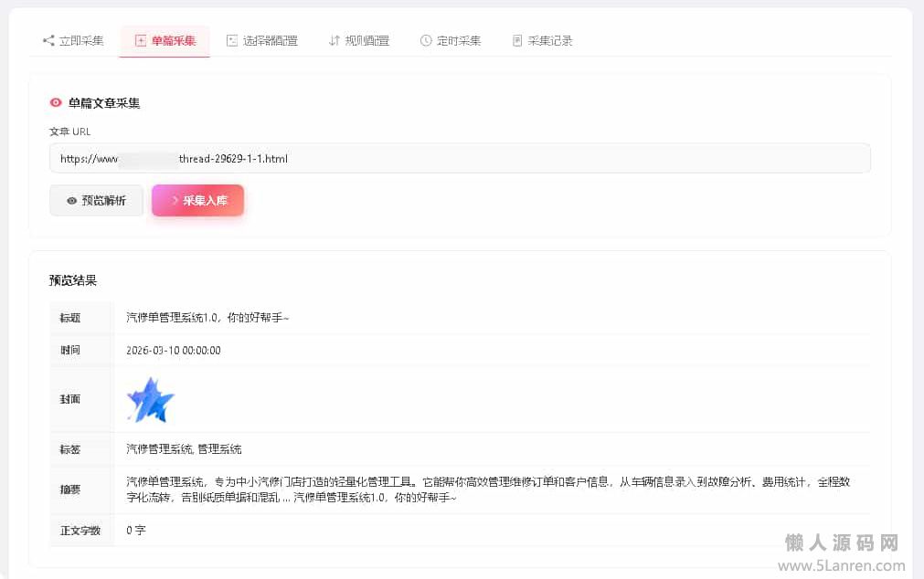Click the clock icon beside 定时采集
This screenshot has height=579, width=924.
pos(426,41)
